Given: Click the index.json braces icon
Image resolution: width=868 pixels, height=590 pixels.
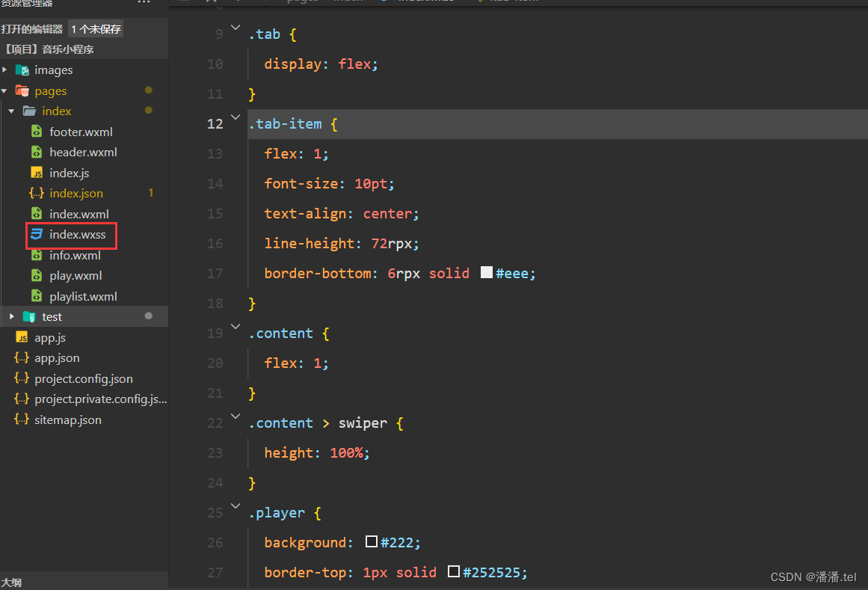Looking at the screenshot, I should [37, 193].
